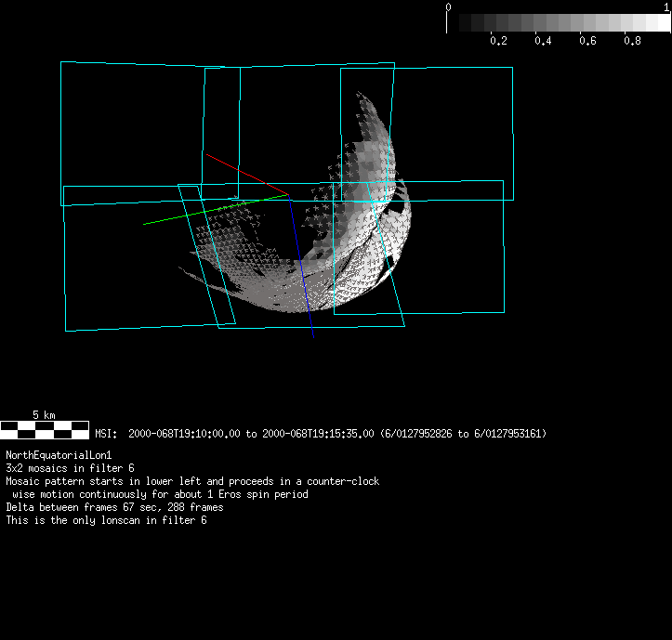This screenshot has width=672, height=640.
Task: Click the NorthEquatorialLon1 sequence title
Action: [59, 455]
